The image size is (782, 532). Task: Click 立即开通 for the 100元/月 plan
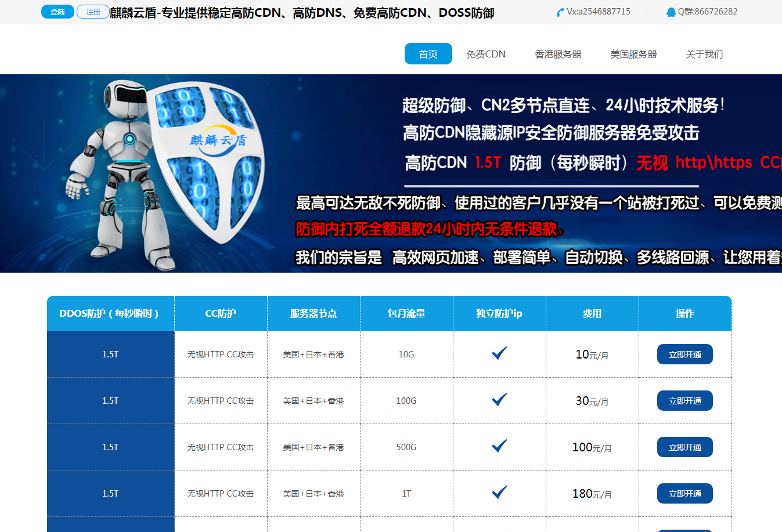click(x=684, y=447)
